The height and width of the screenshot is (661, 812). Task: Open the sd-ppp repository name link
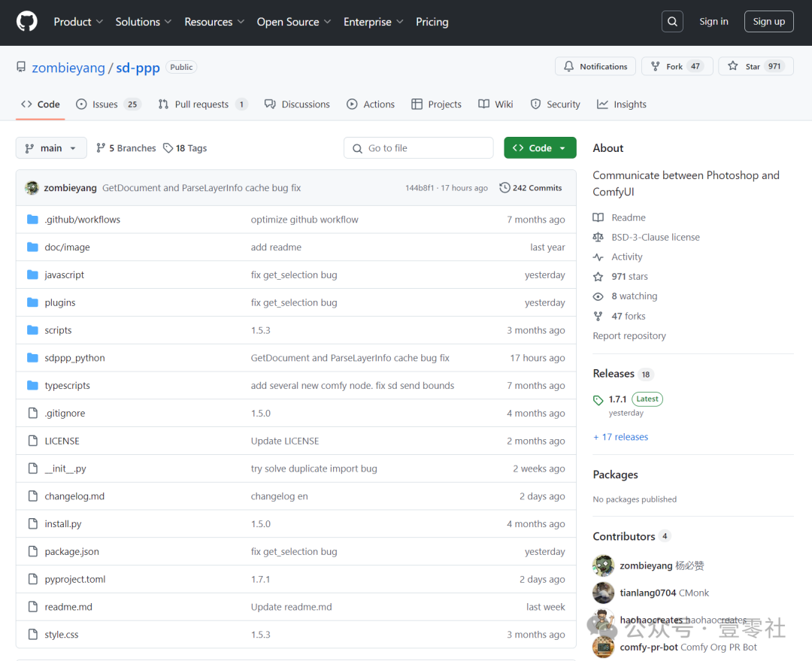(138, 68)
